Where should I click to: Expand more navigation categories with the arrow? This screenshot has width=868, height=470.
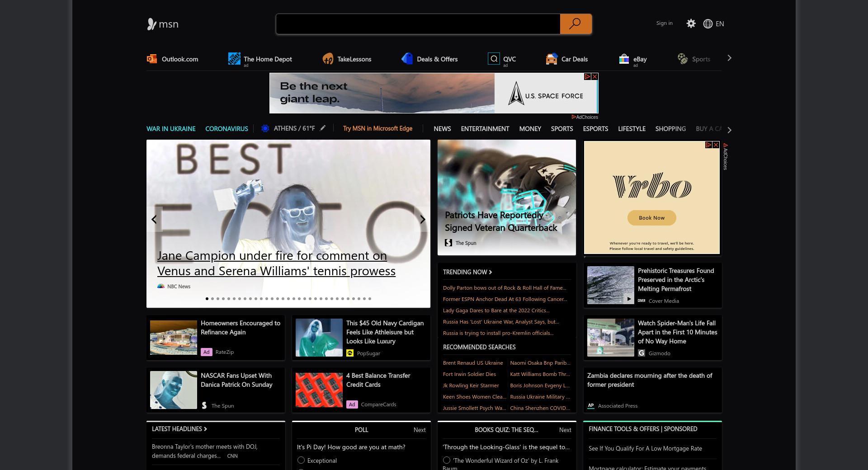729,130
